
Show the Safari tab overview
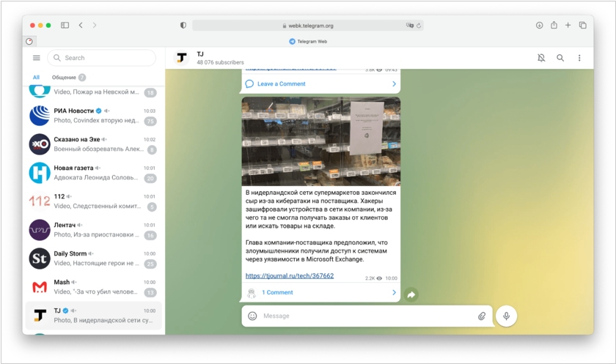point(582,25)
